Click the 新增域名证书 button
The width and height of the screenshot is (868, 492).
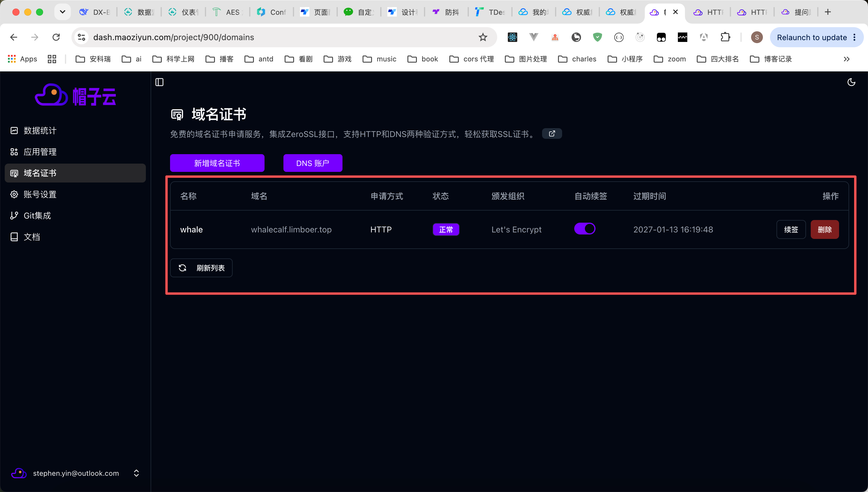(x=217, y=163)
